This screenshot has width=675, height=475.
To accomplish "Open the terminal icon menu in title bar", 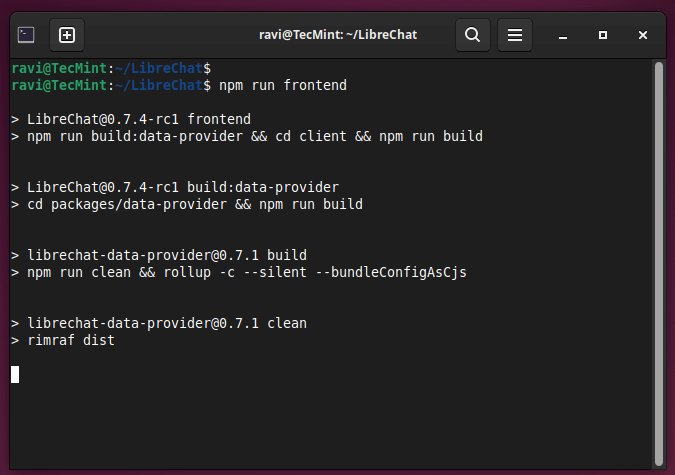I will tap(26, 35).
